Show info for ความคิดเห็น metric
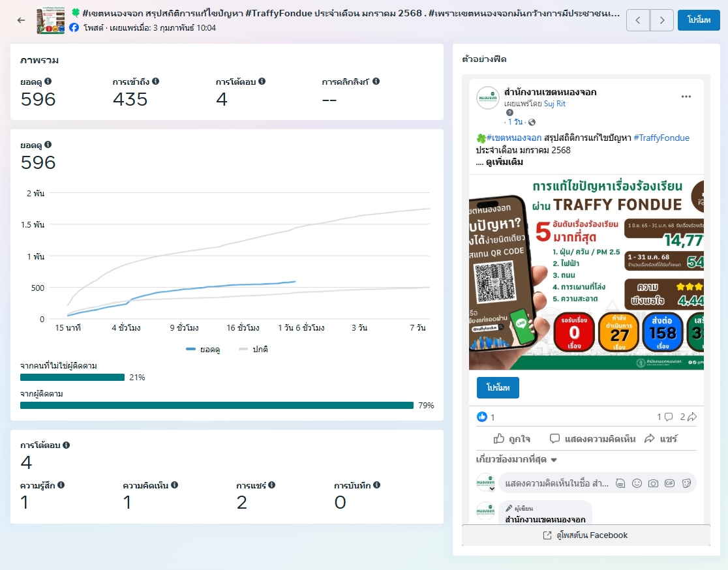Screen dimensions: 728x570 click(x=175, y=485)
